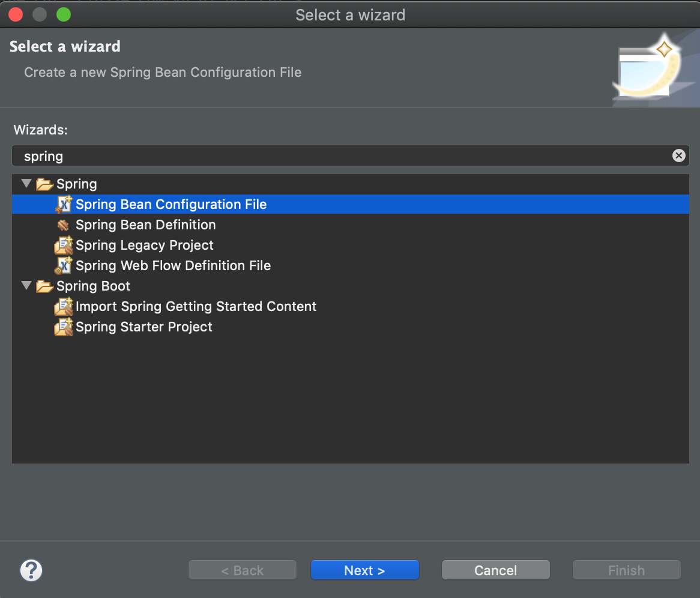This screenshot has height=598, width=700.
Task: Select the Spring Boot category label
Action: pos(93,286)
